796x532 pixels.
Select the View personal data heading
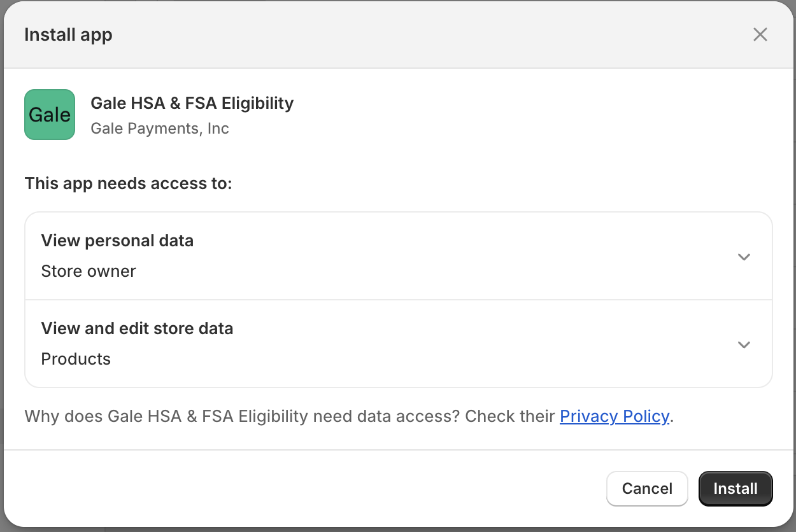(117, 241)
